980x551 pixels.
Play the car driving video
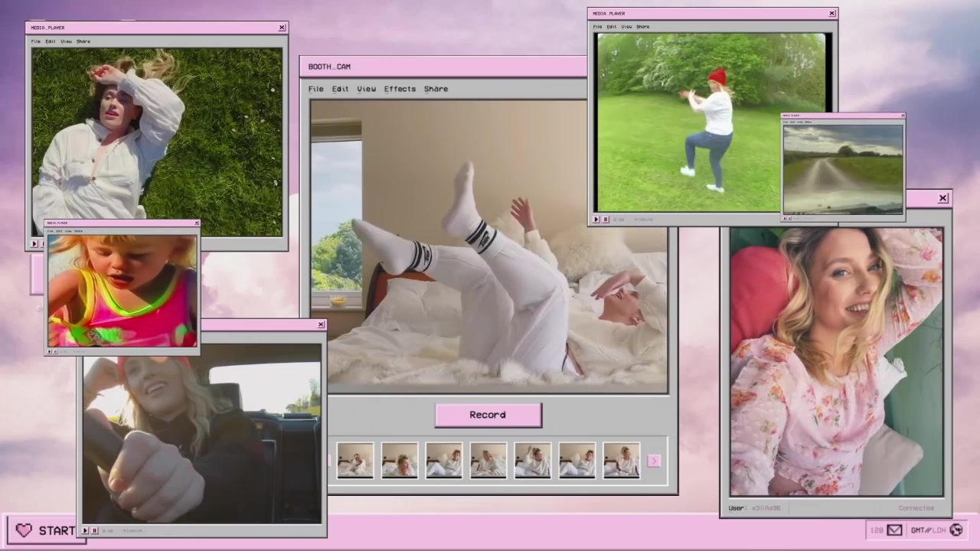tap(86, 530)
